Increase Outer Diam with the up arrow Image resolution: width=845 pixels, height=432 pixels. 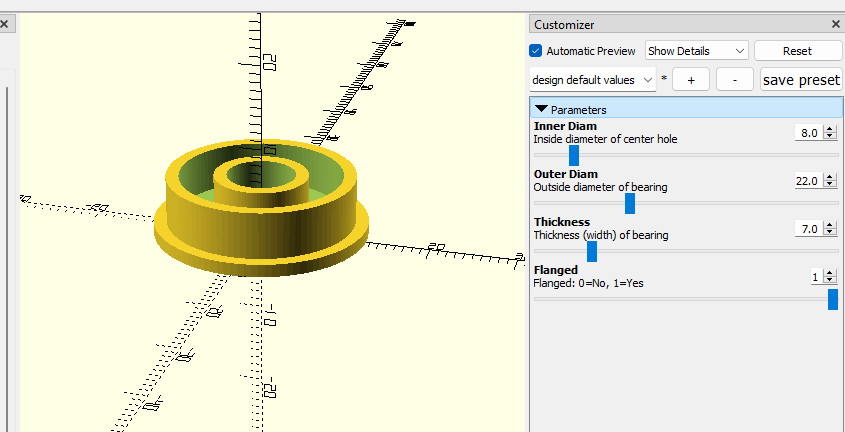coord(830,177)
